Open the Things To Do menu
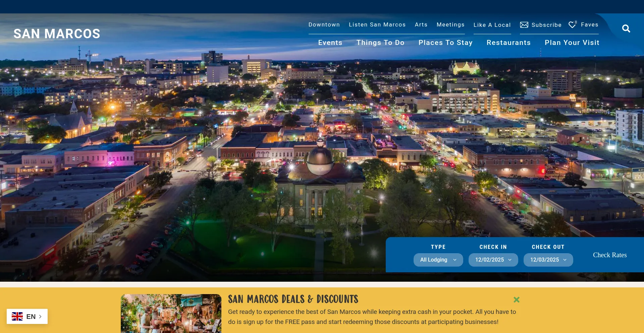This screenshot has height=333, width=644. click(380, 43)
